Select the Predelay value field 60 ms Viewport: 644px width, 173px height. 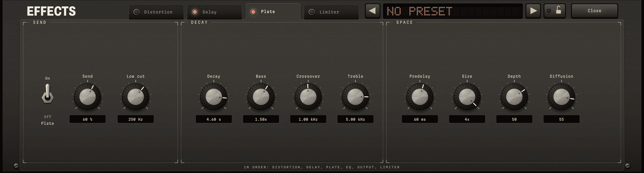pyautogui.click(x=420, y=119)
